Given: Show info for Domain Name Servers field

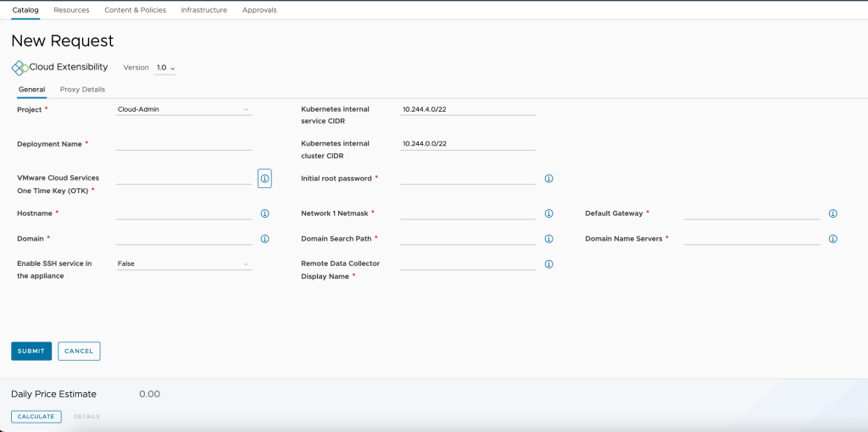Looking at the screenshot, I should 832,239.
